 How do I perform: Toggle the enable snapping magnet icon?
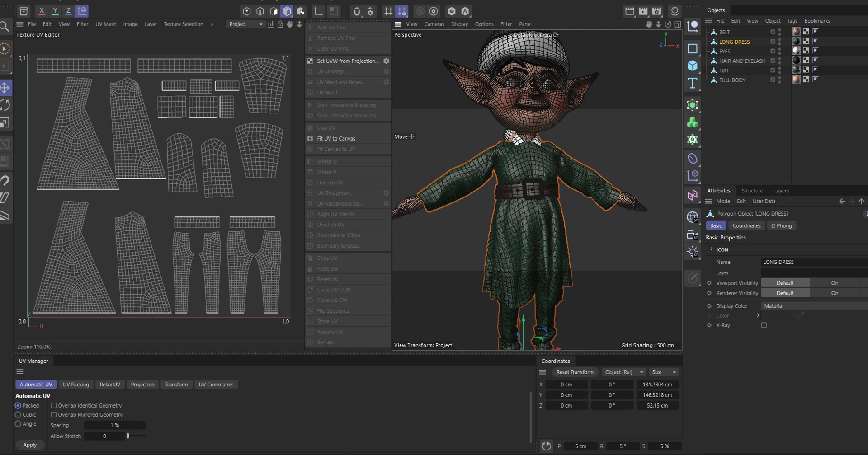pos(357,11)
